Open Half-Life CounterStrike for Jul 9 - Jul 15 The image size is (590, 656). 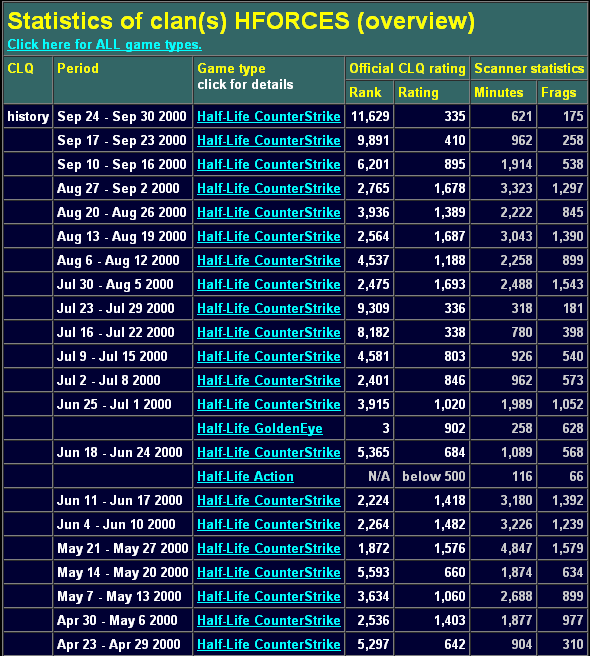(x=269, y=356)
